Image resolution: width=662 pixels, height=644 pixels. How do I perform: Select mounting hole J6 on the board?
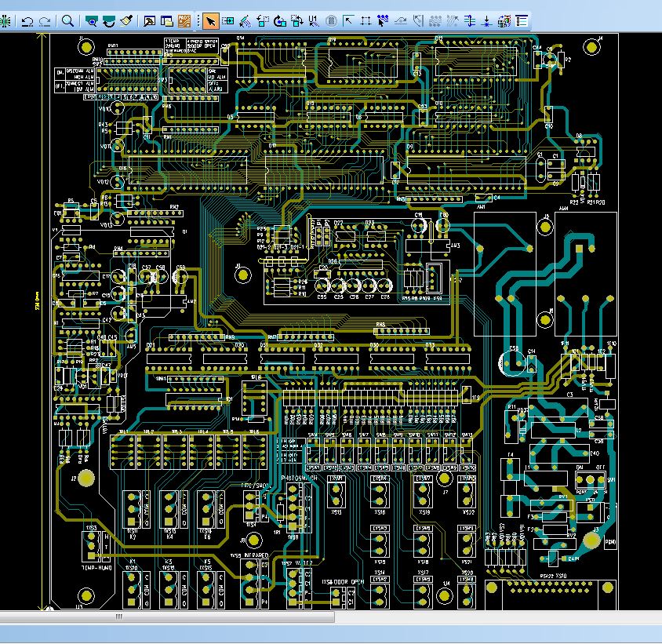545,320
